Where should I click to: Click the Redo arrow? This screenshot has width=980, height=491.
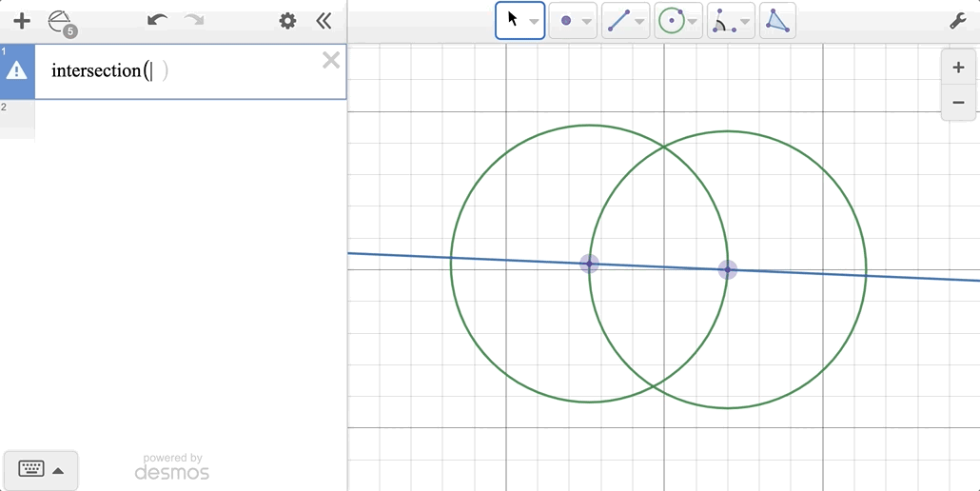pos(194,21)
